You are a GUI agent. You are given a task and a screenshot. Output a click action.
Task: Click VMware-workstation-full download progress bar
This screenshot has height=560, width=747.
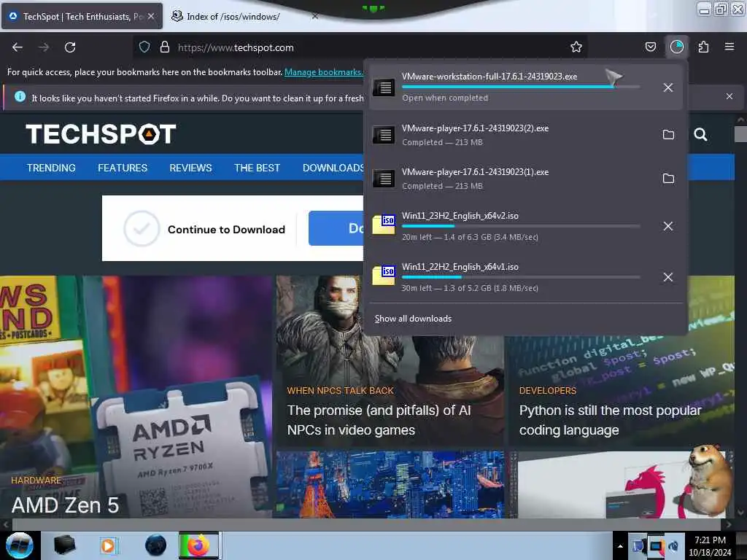point(521,87)
